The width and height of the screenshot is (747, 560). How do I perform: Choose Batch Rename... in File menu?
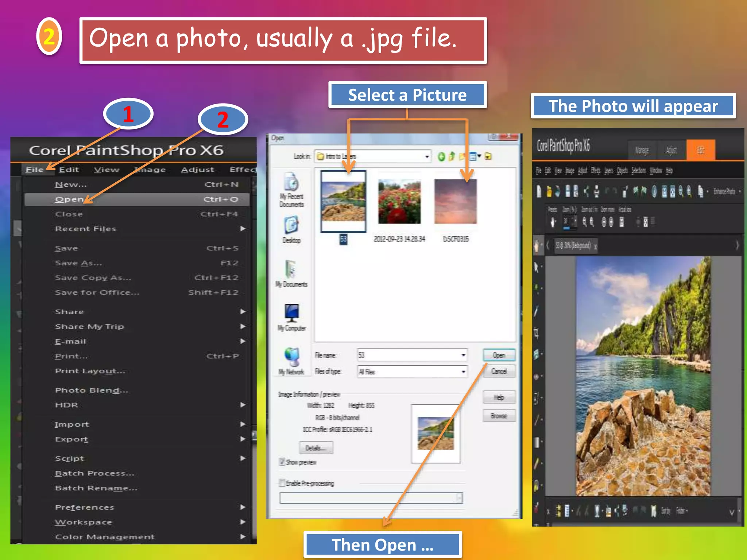pos(137,488)
